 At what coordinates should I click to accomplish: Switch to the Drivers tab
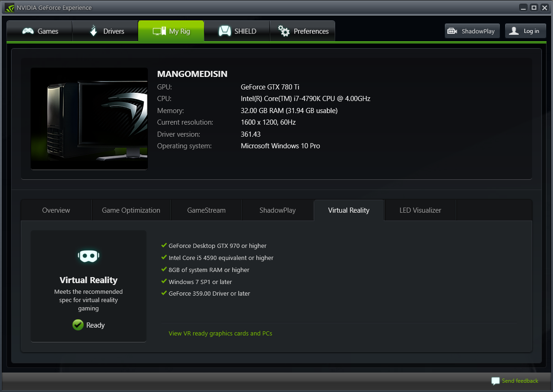click(105, 31)
